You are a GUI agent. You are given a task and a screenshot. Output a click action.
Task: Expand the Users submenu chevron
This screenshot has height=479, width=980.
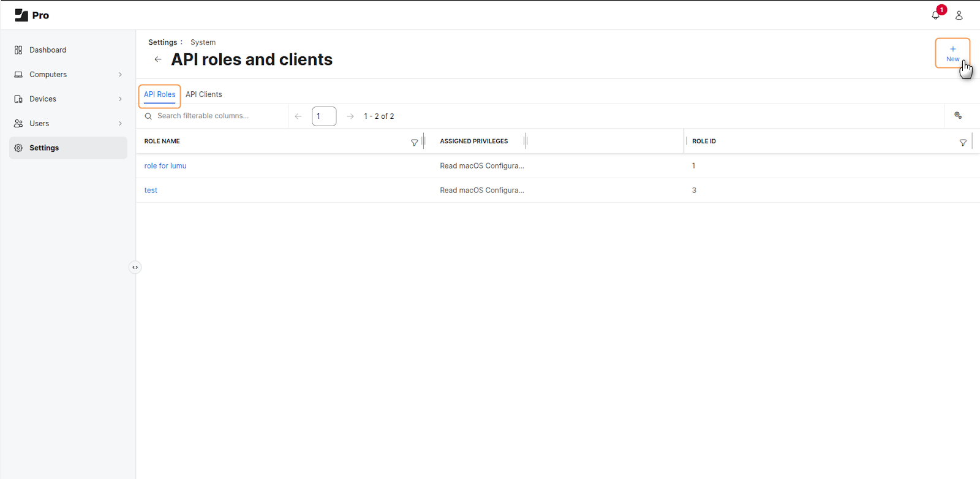(120, 124)
